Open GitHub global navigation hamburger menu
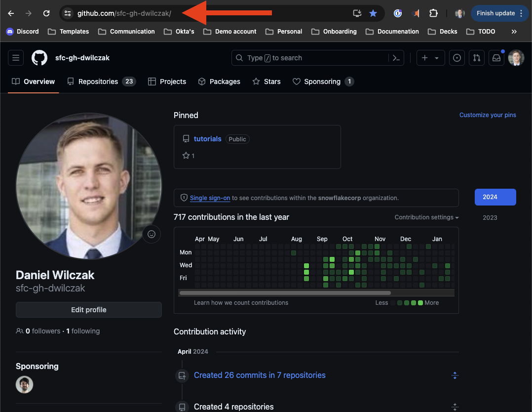The width and height of the screenshot is (532, 412). click(16, 58)
